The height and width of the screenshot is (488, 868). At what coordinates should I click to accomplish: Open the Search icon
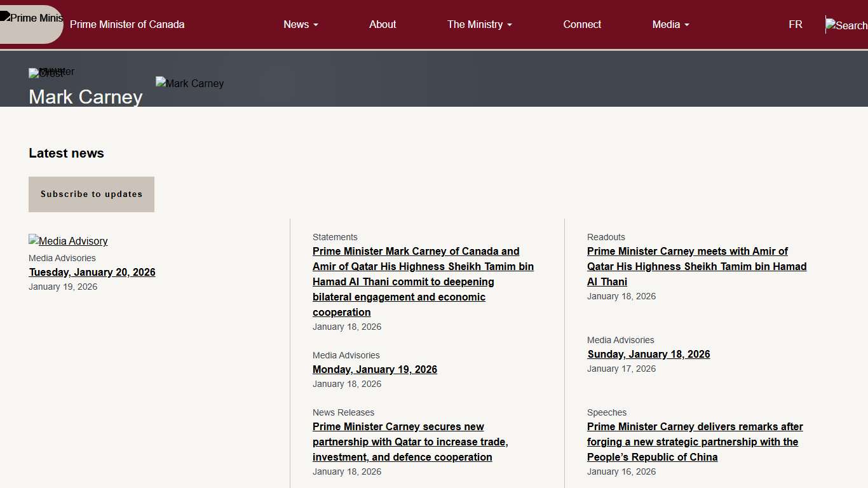(845, 25)
